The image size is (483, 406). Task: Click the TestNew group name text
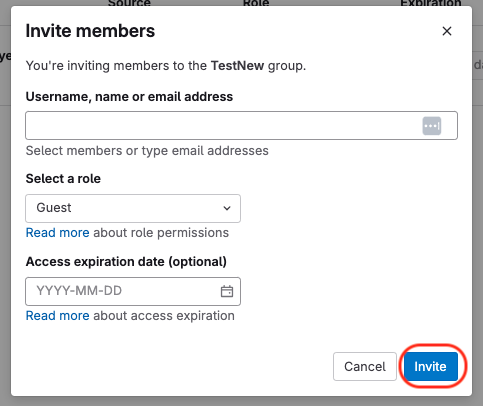[x=237, y=66]
